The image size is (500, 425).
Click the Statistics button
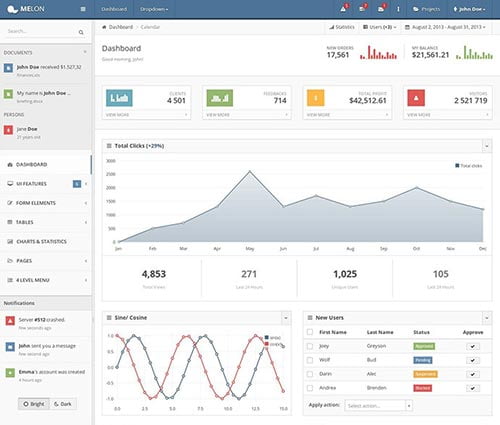coord(342,27)
